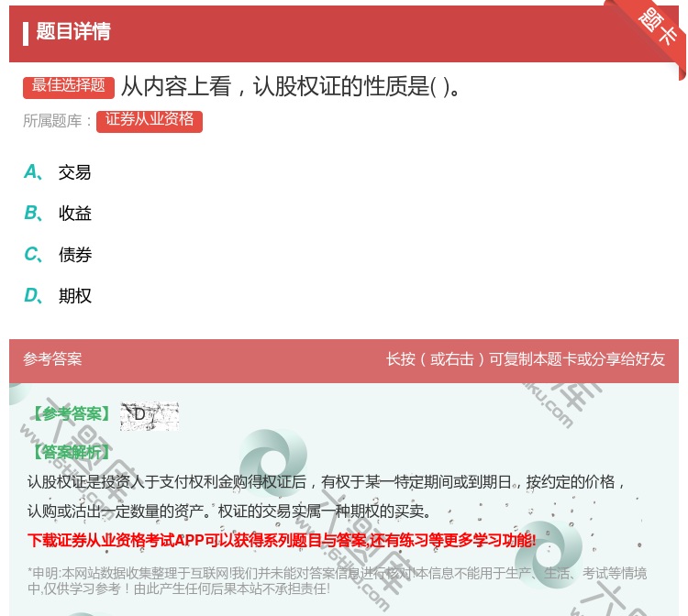Choose answer option 债券
The width and height of the screenshot is (688, 616).
click(75, 255)
